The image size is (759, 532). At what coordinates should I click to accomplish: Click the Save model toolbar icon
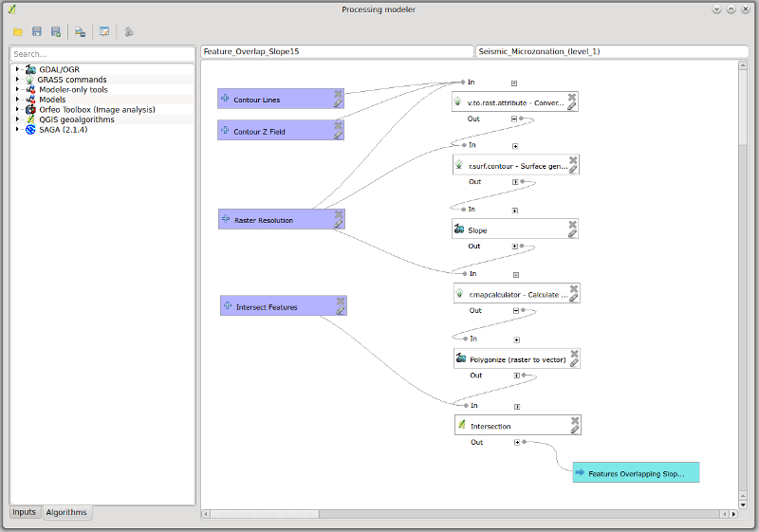pos(36,31)
